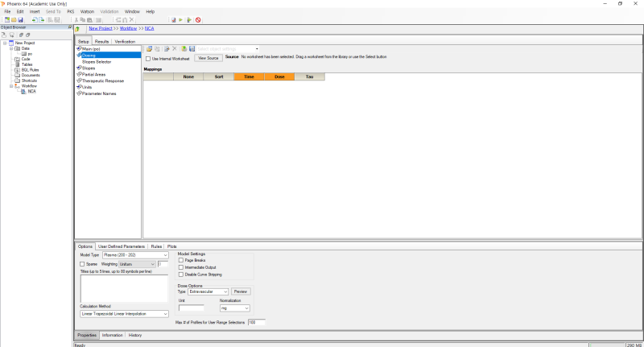The height and width of the screenshot is (347, 644).
Task: Switch to the Verification tab
Action: (125, 42)
